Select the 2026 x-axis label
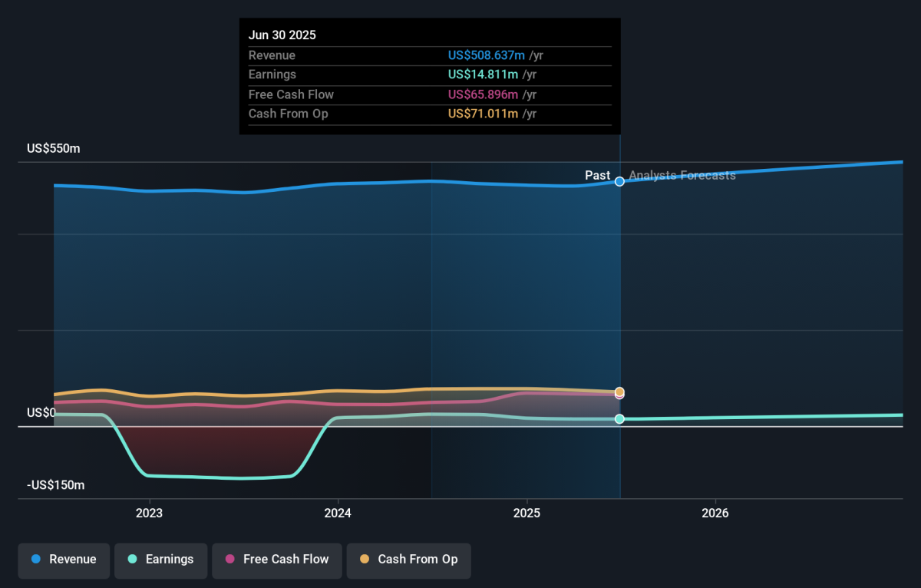This screenshot has width=921, height=588. pos(715,513)
